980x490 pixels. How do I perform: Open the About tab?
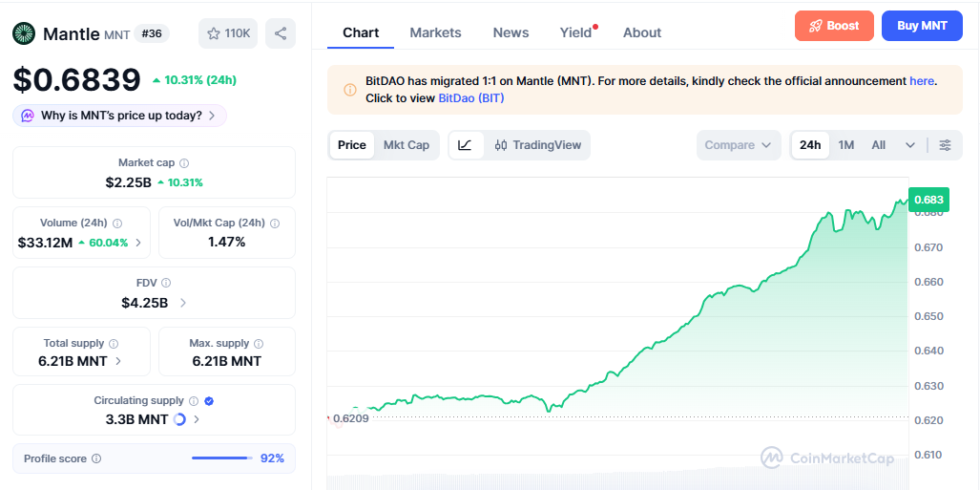[642, 32]
